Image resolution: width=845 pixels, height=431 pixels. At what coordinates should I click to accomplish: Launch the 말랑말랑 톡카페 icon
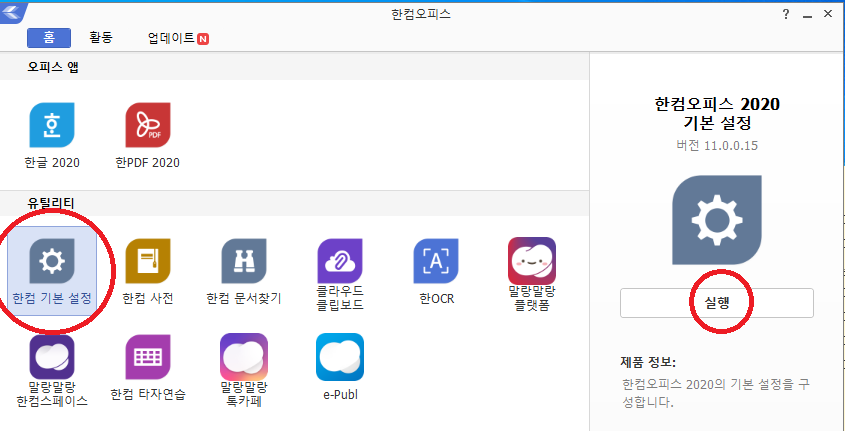[244, 357]
